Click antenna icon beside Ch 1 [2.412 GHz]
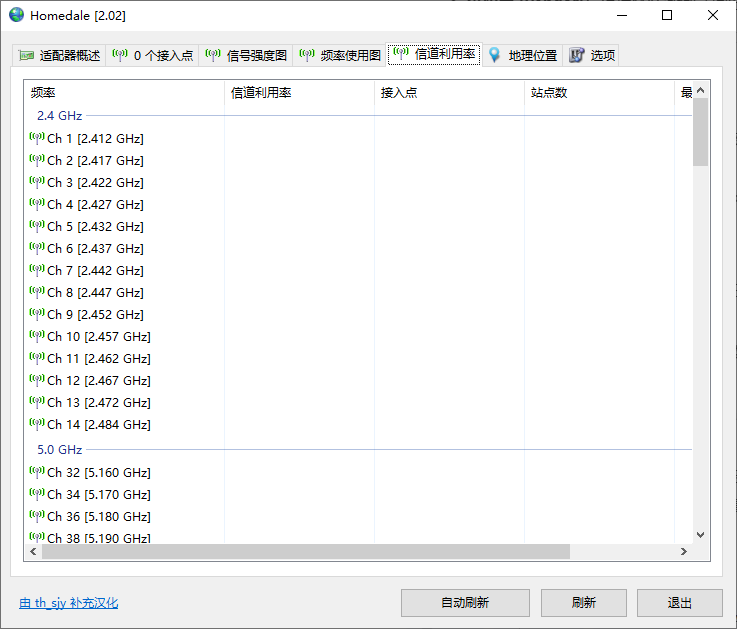This screenshot has height=629, width=737. (x=37, y=138)
